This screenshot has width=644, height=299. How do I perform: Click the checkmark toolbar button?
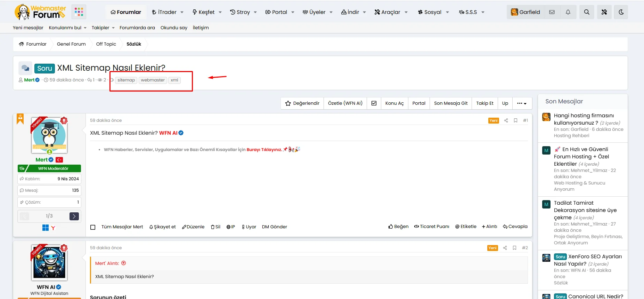click(374, 103)
